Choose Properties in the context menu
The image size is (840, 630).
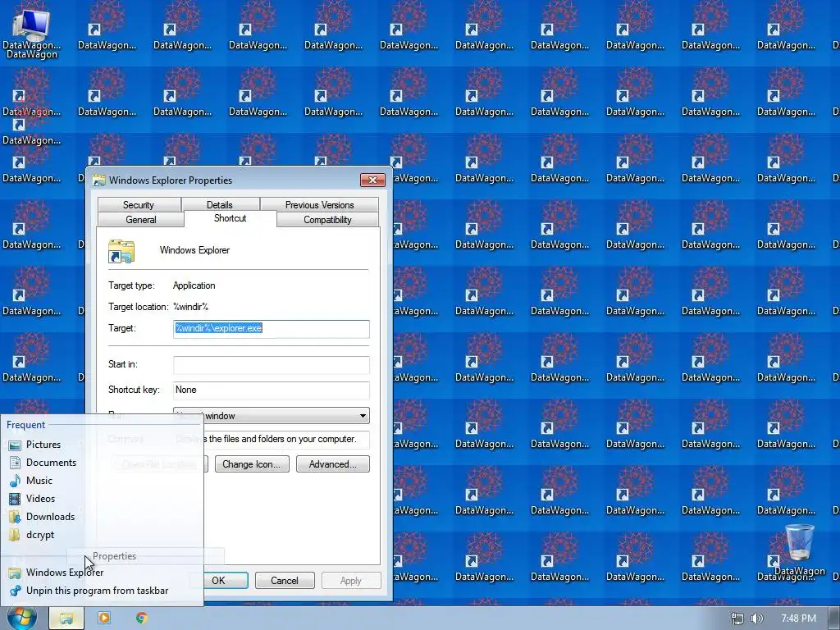point(114,556)
